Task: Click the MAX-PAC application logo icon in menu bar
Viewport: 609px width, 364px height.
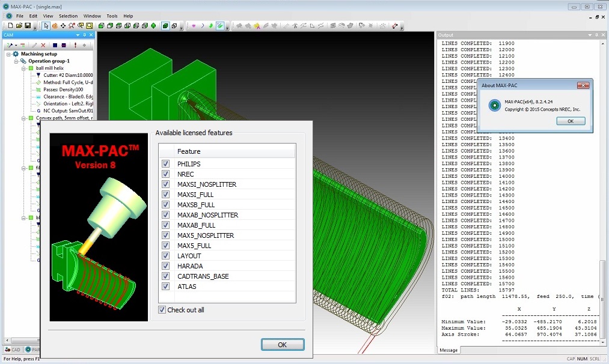Action: 9,16
